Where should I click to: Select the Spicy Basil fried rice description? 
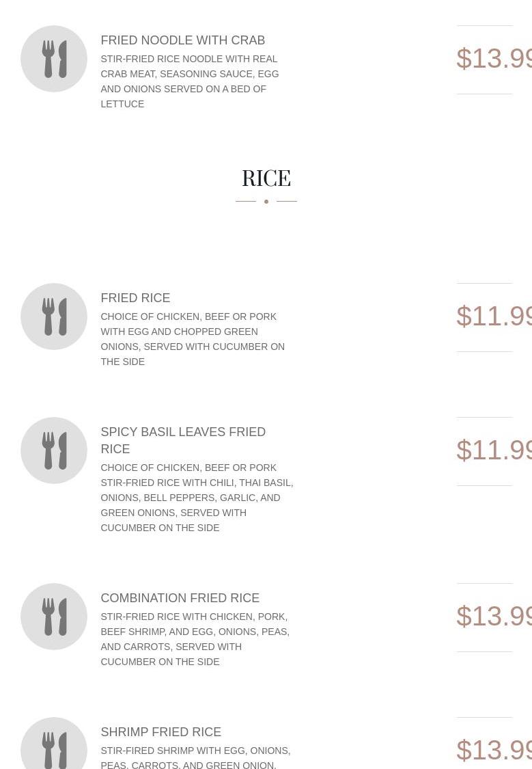pyautogui.click(x=196, y=498)
